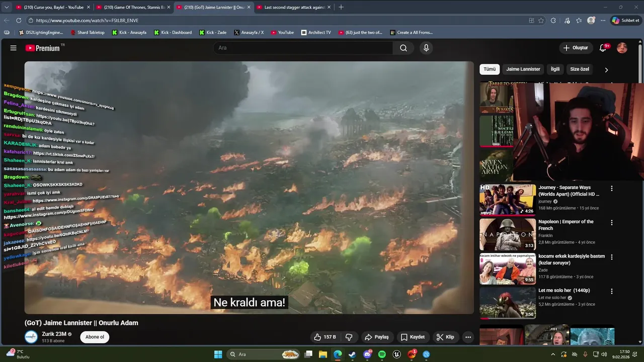Click the Abone ol subscribe button
Viewport: 644px width, 362px height.
(x=95, y=337)
